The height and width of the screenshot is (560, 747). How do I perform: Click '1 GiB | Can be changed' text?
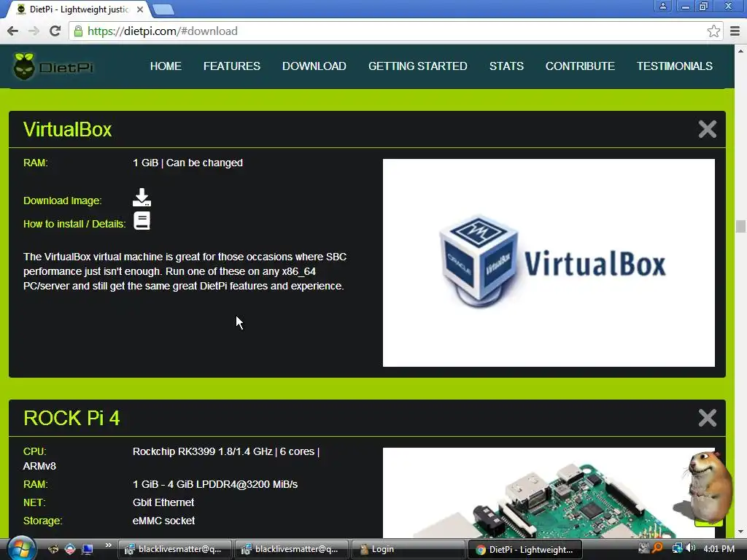click(187, 163)
